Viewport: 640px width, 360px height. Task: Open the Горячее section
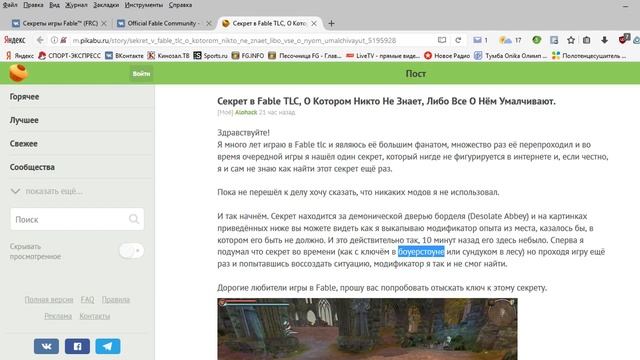pos(24,97)
